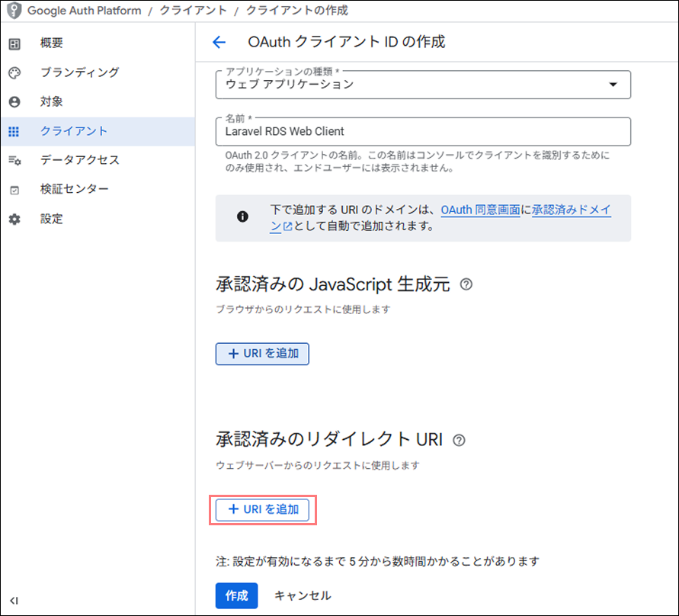Screen dimensions: 679x616
Task: Click the 設定 gear icon in sidebar
Action: 14,219
